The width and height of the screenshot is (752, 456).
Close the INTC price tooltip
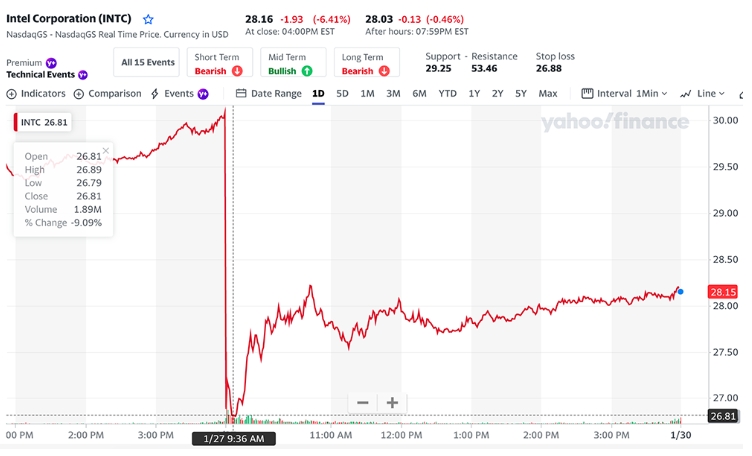106,152
